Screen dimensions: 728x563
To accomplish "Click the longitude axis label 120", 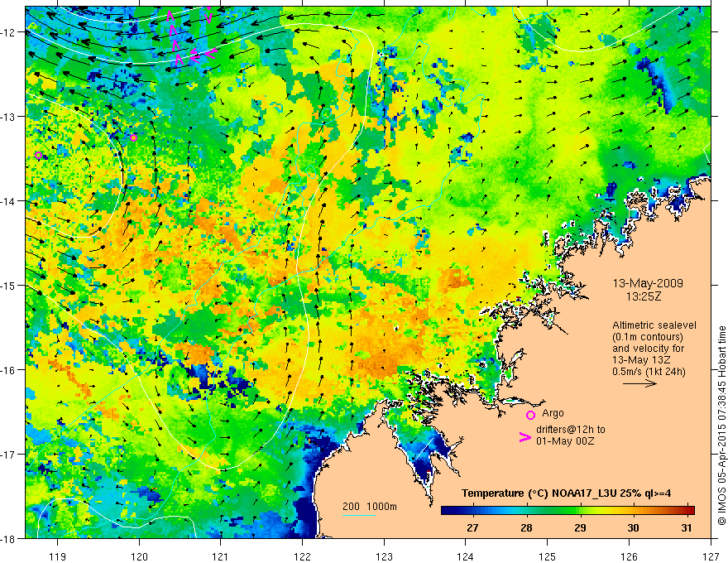I will (139, 556).
